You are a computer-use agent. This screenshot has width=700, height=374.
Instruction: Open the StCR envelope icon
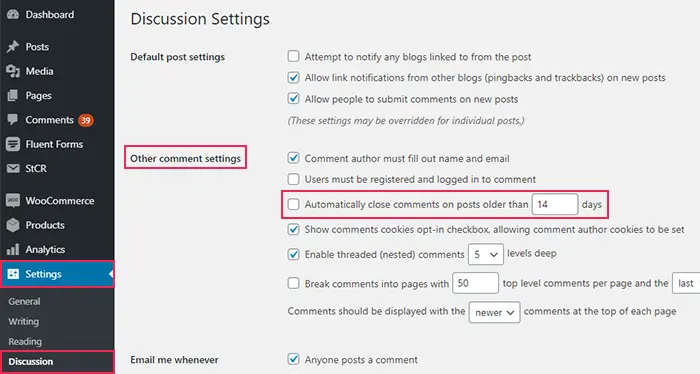pos(13,168)
